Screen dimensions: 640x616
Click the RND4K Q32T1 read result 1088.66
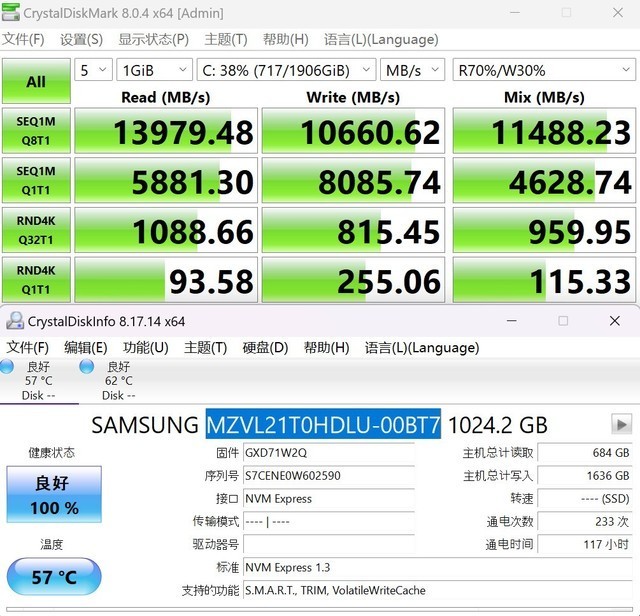click(166, 231)
